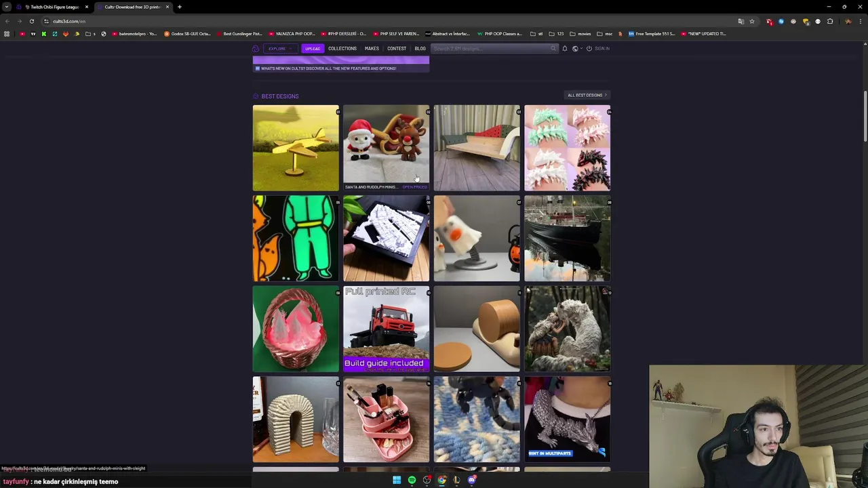Open Chrome from the taskbar
Screen dimensions: 868x488
point(441,480)
